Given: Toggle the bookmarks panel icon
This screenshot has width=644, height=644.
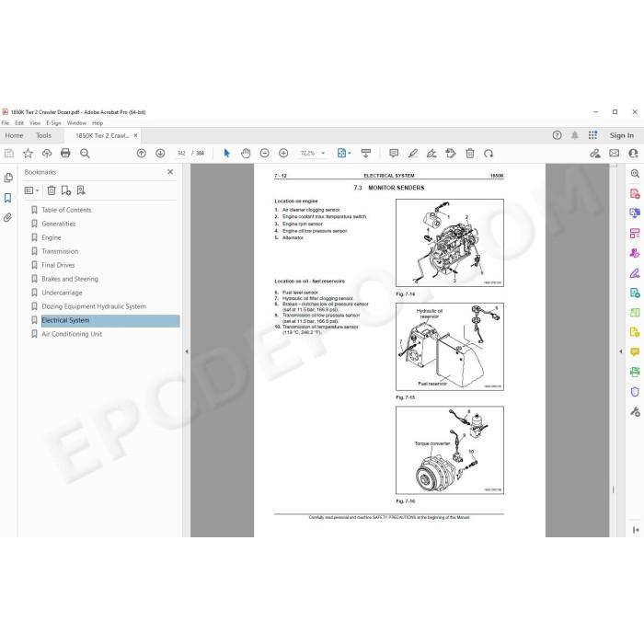Looking at the screenshot, I should point(7,198).
